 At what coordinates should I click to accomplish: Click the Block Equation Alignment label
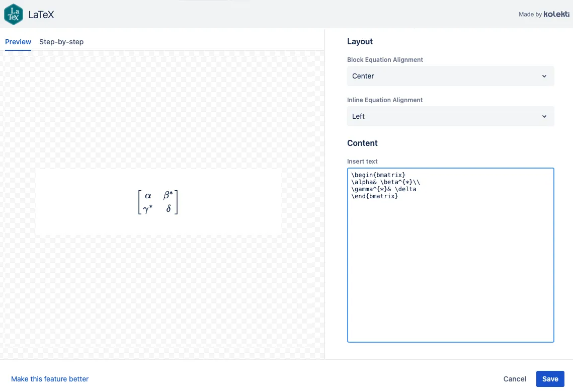(x=385, y=59)
